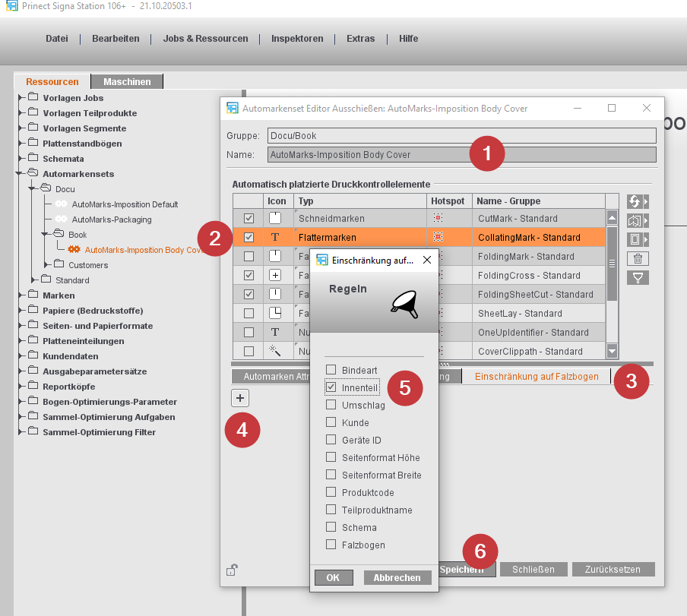Click the lock icon at the editor's bottom left
The width and height of the screenshot is (687, 616).
[232, 570]
